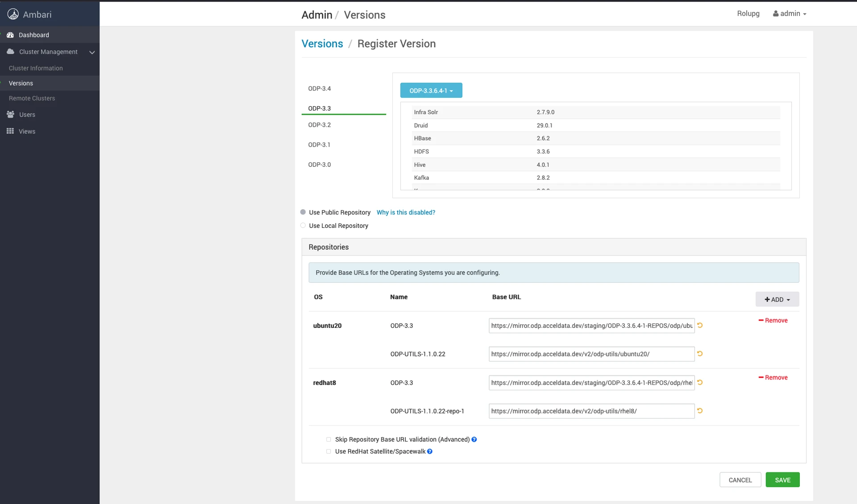Viewport: 857px width, 504px height.
Task: Remove the redhat8 repository entry
Action: 773,377
